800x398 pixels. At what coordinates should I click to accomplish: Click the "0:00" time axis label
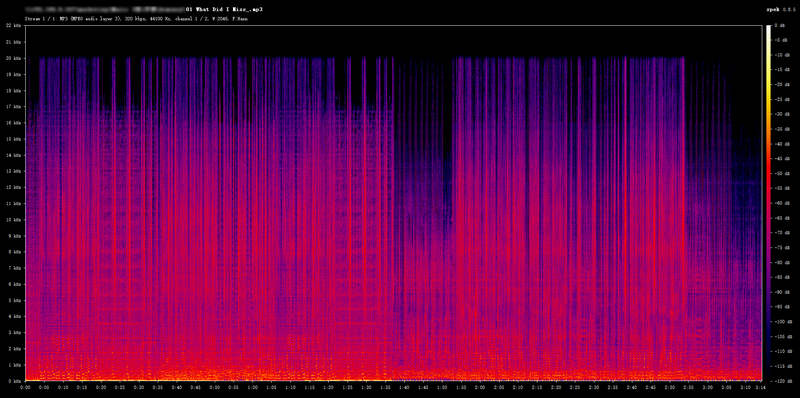[25, 387]
